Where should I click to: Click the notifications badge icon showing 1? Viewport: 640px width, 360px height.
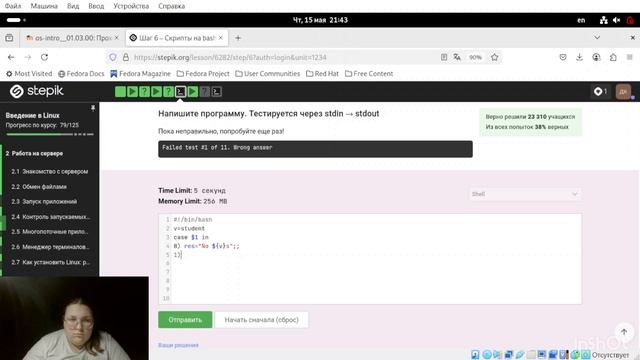click(x=600, y=91)
